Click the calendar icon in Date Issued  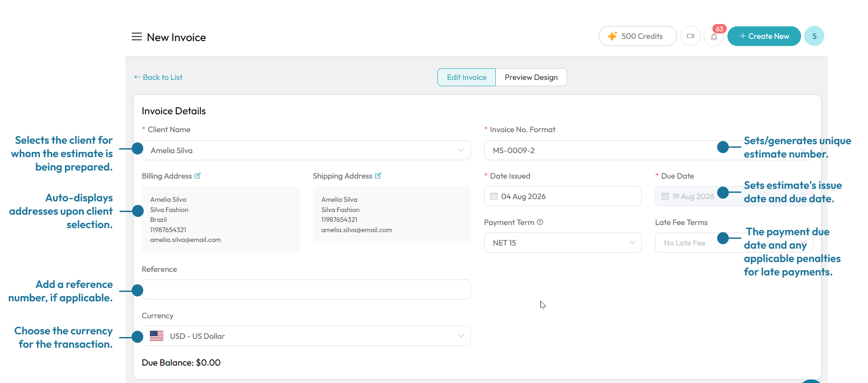(494, 196)
